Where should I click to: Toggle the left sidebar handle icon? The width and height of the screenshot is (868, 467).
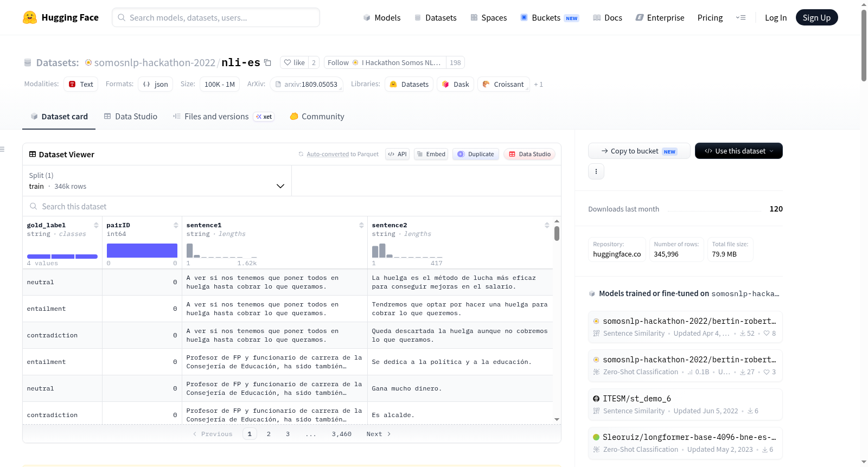coord(2,149)
